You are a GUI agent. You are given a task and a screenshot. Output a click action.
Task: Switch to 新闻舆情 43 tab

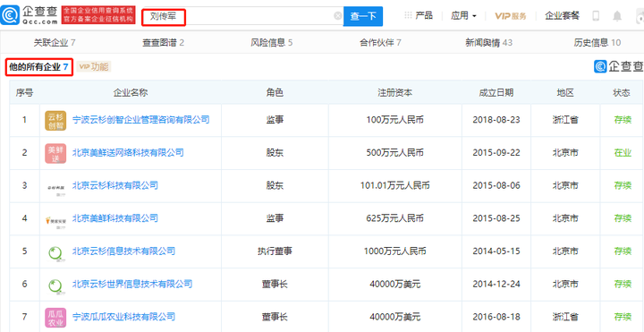pos(488,42)
